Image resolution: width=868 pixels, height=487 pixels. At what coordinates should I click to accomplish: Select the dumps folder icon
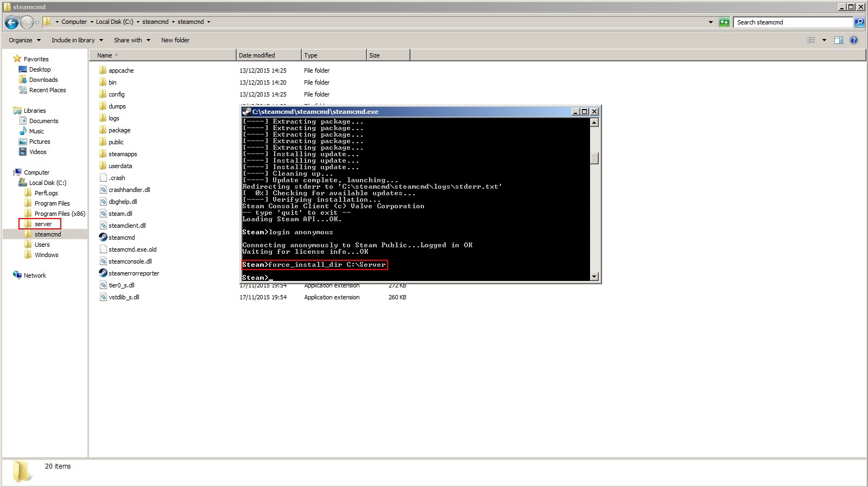(103, 106)
